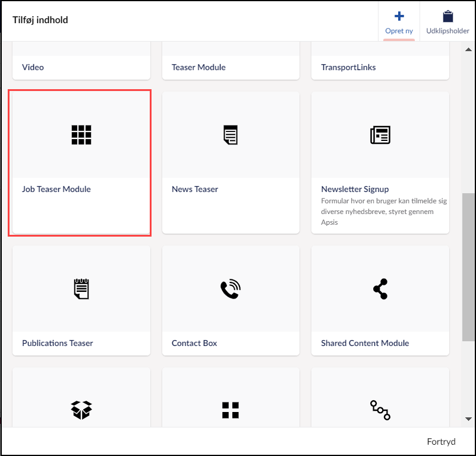Open the Opret ny tab

[399, 22]
